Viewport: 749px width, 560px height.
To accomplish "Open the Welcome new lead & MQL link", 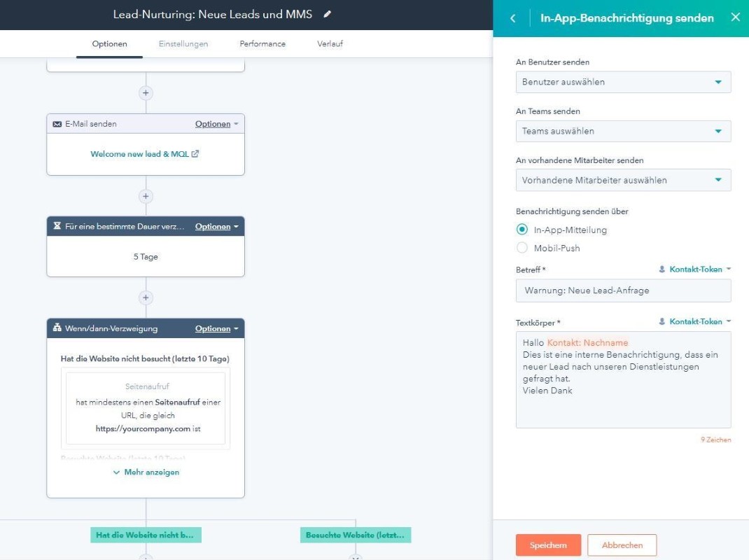I will (139, 154).
